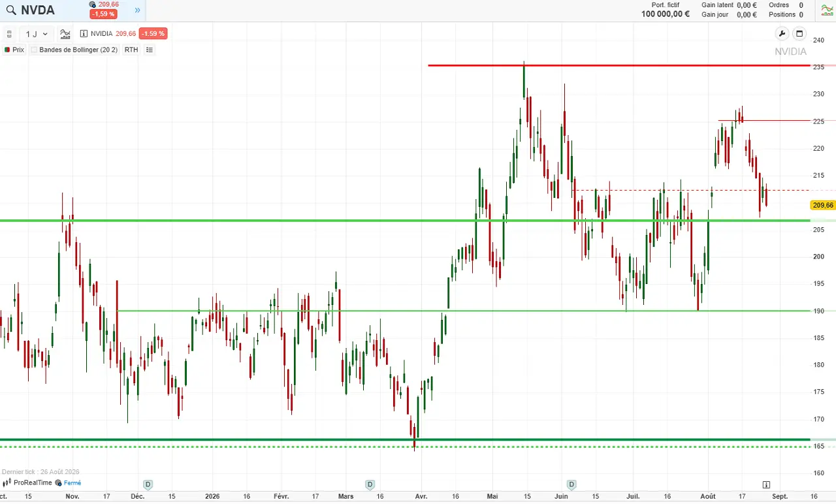Viewport: 836px width, 504px height.
Task: Click the D dividend marker near Juin
Action: pyautogui.click(x=571, y=484)
